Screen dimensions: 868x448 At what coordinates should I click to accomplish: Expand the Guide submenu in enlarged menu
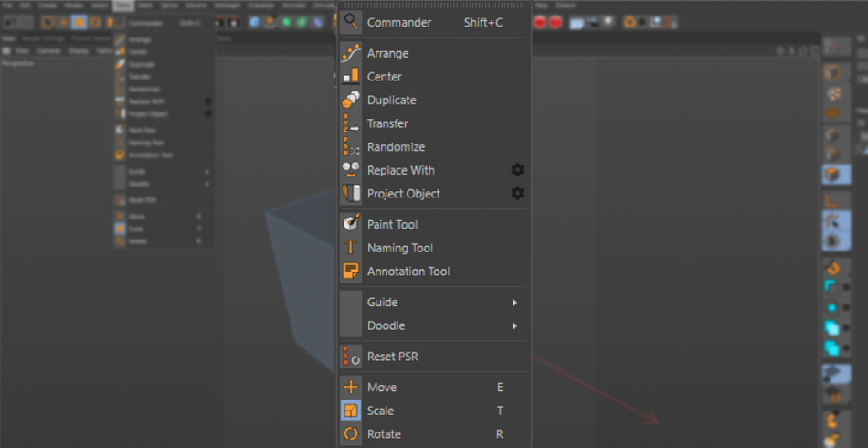click(435, 302)
